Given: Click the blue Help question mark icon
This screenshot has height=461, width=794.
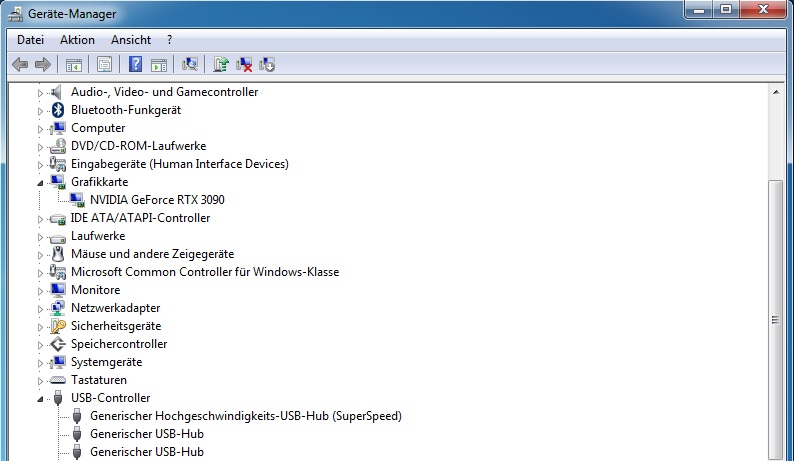Looking at the screenshot, I should pos(135,64).
